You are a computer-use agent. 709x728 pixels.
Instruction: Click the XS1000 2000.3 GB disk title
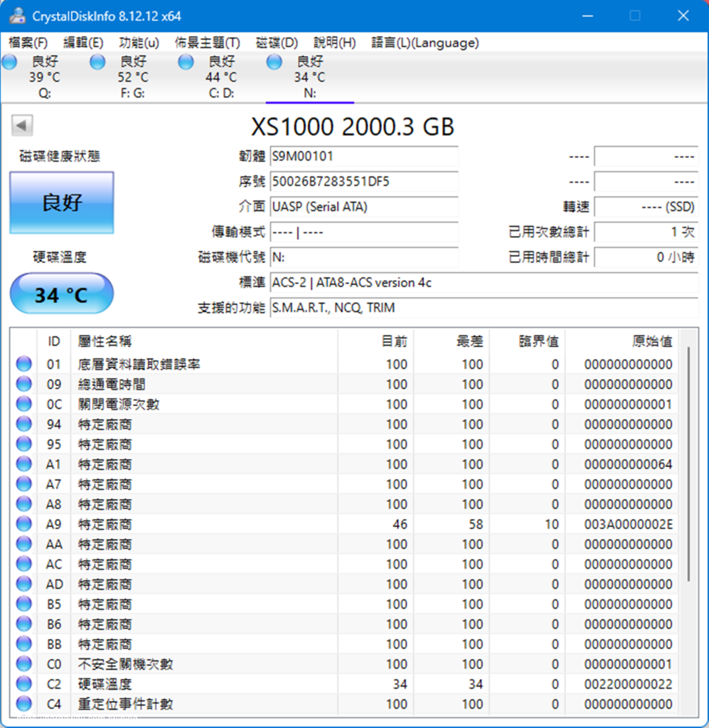click(x=353, y=127)
